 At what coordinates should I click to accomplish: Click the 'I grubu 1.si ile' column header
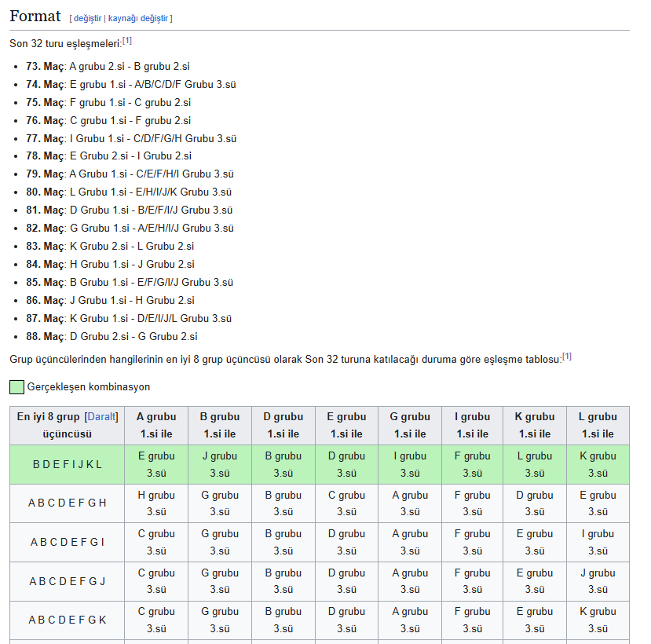(x=473, y=426)
